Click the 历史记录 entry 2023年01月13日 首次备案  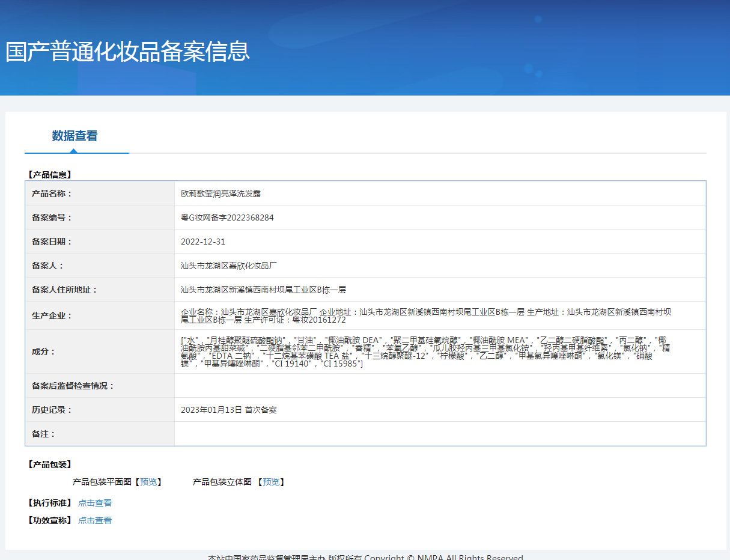point(229,410)
